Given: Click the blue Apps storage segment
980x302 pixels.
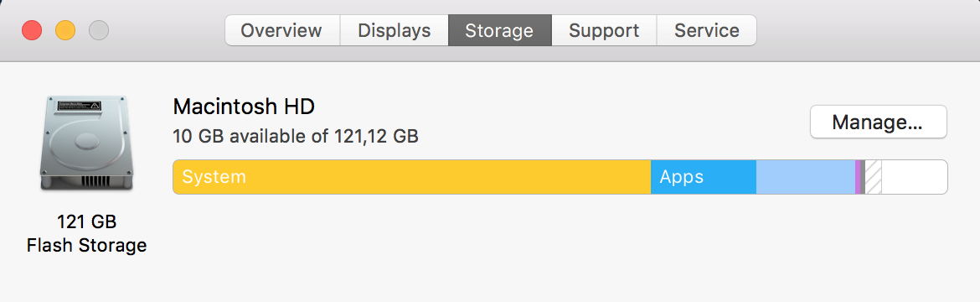Looking at the screenshot, I should pyautogui.click(x=703, y=177).
